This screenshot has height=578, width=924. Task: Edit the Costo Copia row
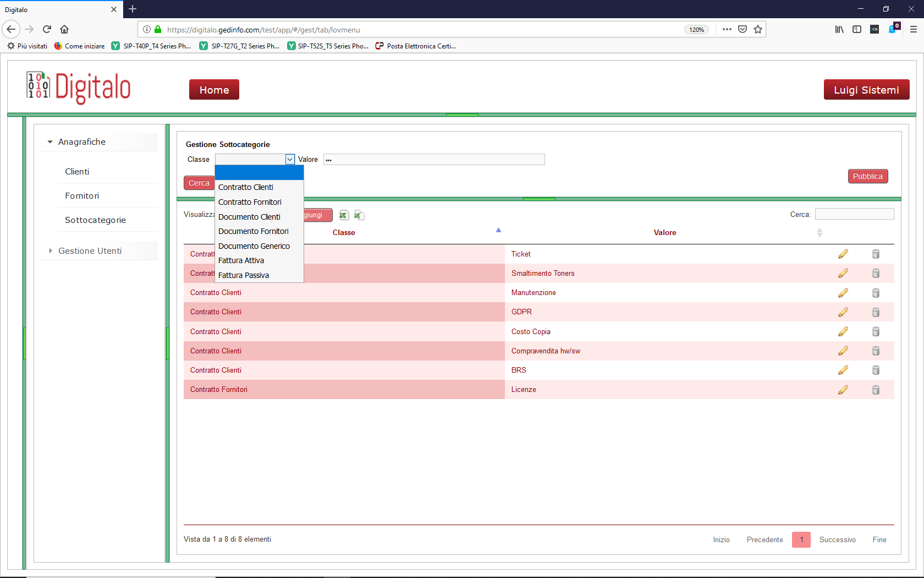click(843, 331)
